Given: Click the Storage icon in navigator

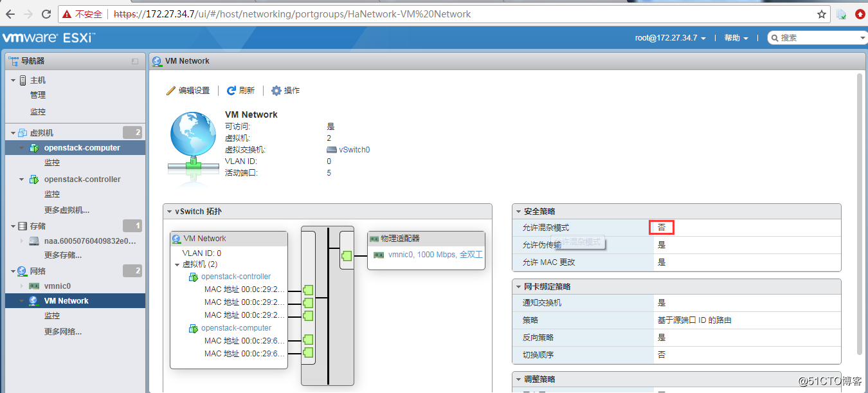Looking at the screenshot, I should pyautogui.click(x=23, y=226).
